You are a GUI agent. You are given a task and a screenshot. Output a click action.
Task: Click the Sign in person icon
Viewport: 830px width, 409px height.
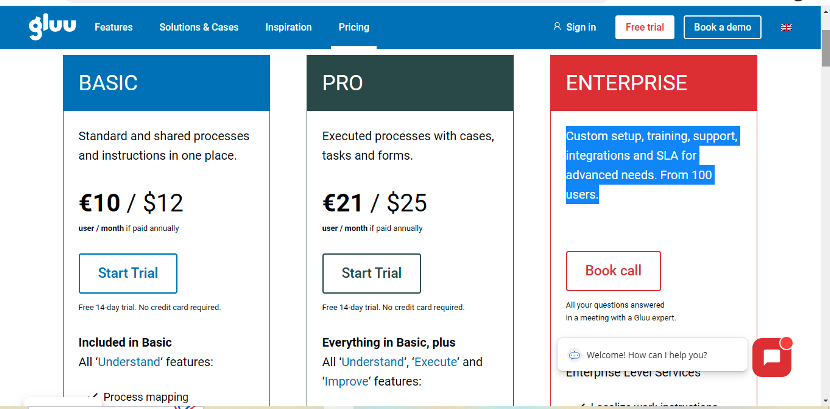click(557, 26)
